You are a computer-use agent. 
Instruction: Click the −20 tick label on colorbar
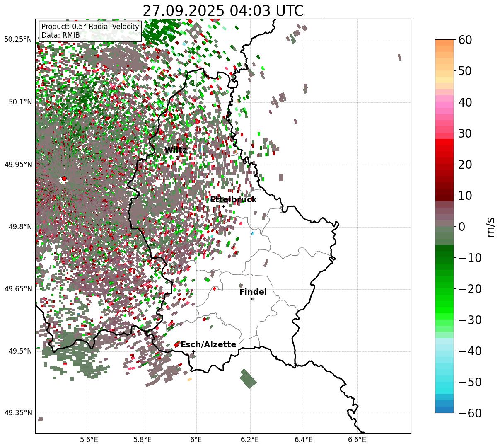[x=470, y=288]
